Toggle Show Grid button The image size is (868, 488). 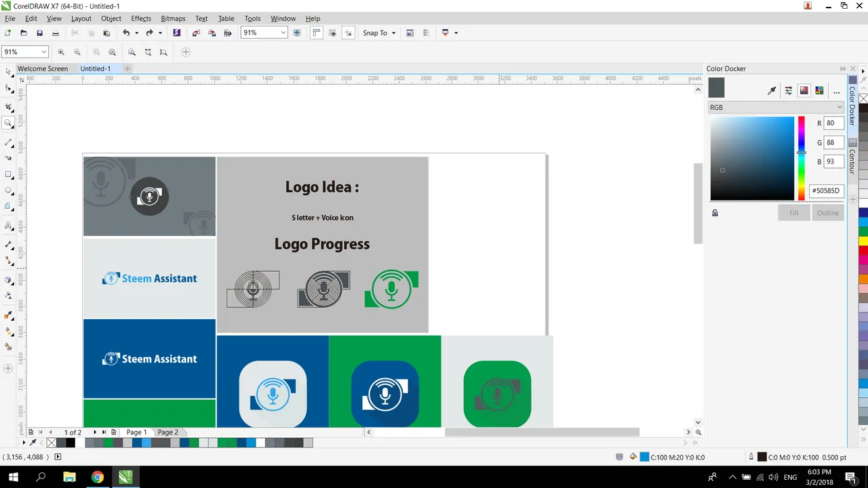point(332,33)
